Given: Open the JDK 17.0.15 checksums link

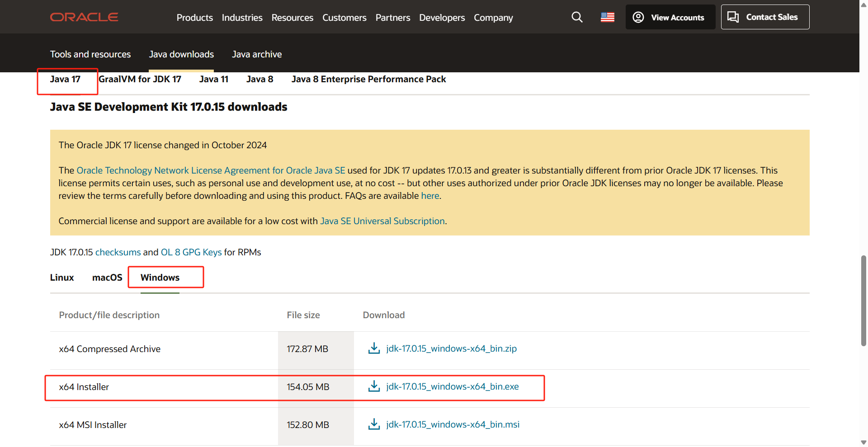Looking at the screenshot, I should (118, 252).
